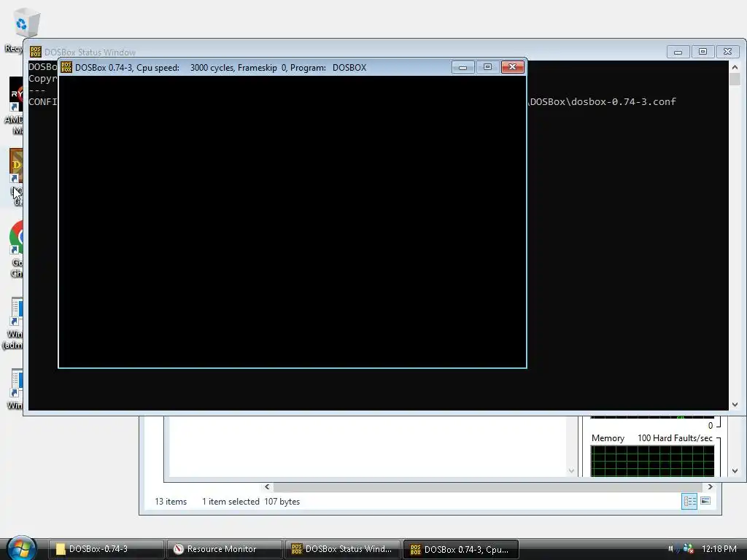
Task: Click the system clock showing 12:18 PM
Action: click(719, 549)
